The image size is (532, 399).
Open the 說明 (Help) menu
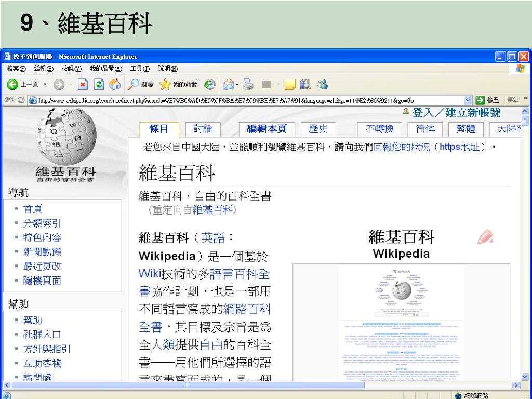168,69
